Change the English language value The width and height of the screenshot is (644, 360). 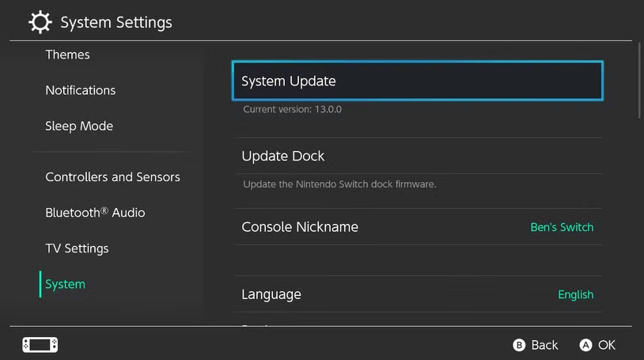[x=575, y=294]
